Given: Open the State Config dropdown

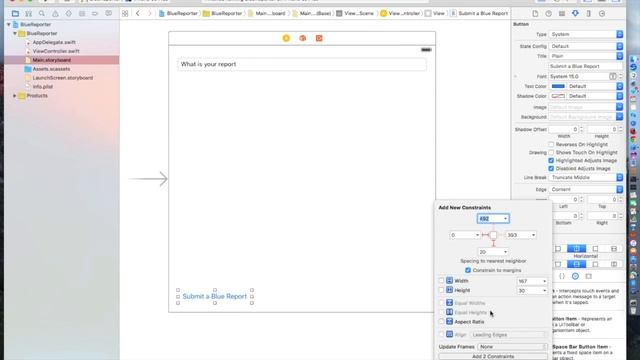Looking at the screenshot, I should (x=586, y=46).
